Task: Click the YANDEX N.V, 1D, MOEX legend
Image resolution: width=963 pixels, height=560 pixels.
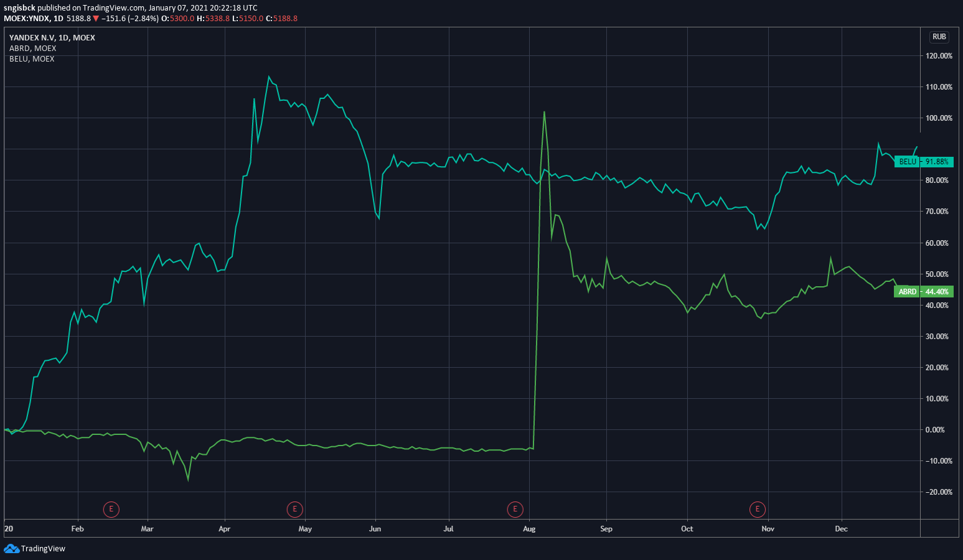Action: click(52, 38)
